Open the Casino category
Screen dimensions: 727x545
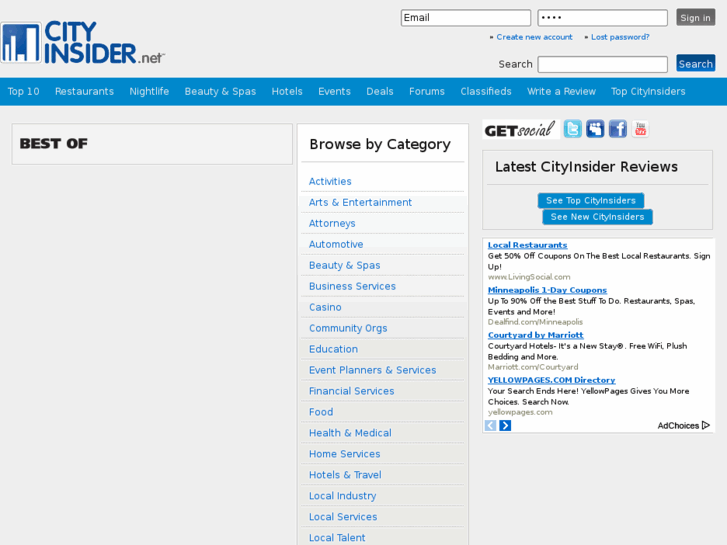pyautogui.click(x=325, y=307)
